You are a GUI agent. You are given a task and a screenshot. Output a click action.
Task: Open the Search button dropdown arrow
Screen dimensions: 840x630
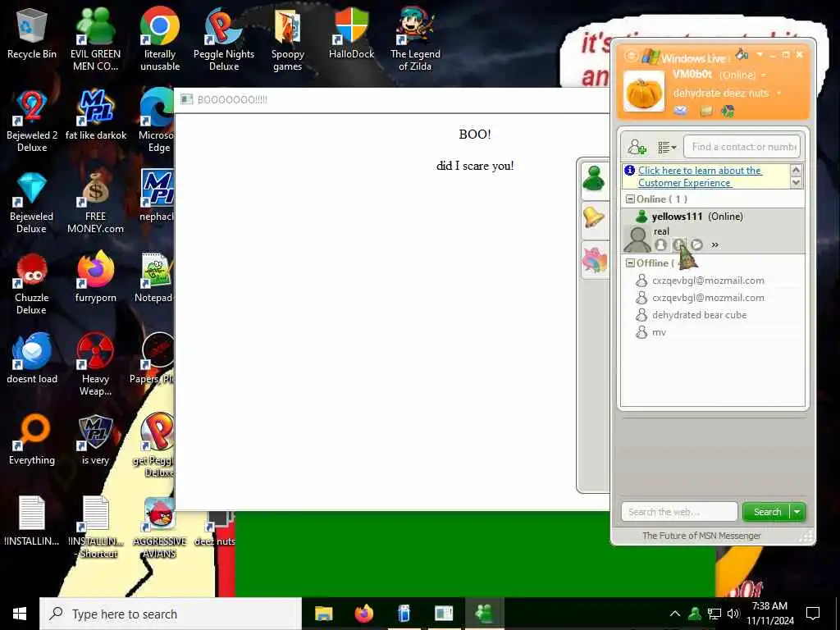click(x=797, y=512)
